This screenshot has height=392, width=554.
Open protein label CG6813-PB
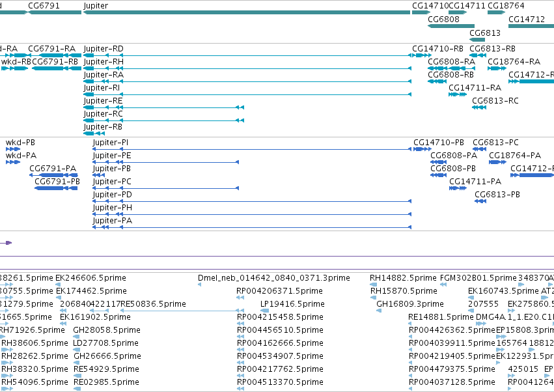pos(497,195)
